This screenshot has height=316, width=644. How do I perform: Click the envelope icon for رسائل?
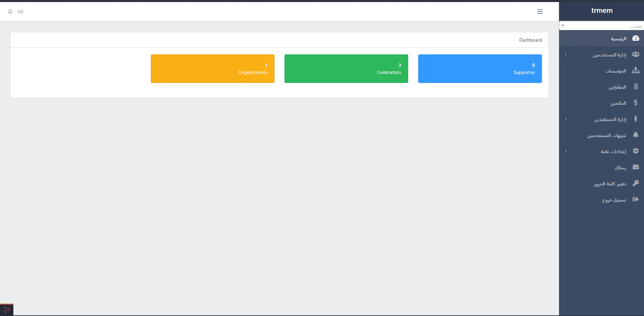pyautogui.click(x=635, y=168)
